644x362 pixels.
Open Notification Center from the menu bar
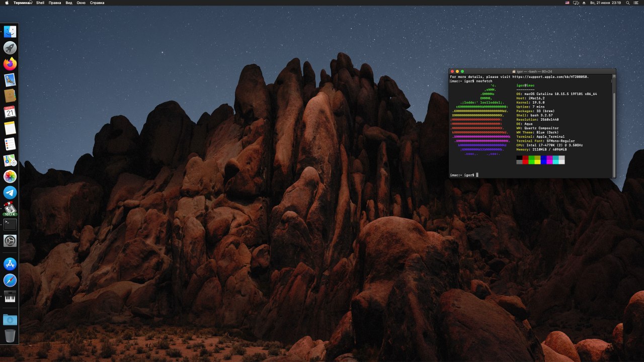[636, 3]
